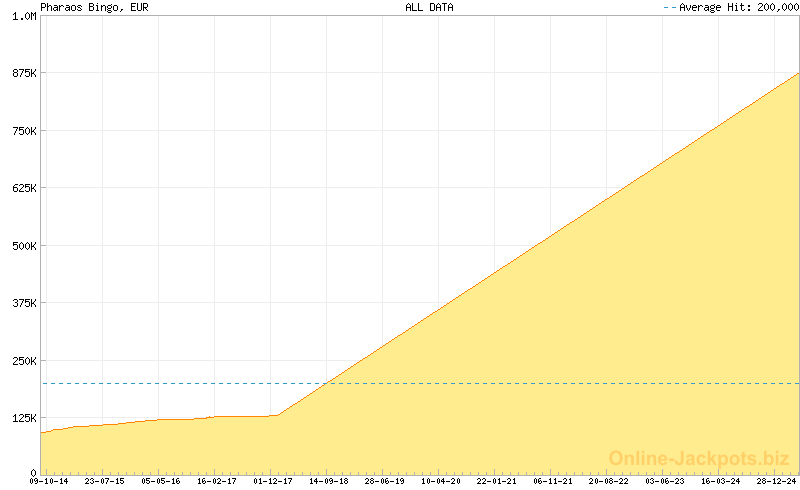Click the 1.0M y-axis label

(22, 16)
